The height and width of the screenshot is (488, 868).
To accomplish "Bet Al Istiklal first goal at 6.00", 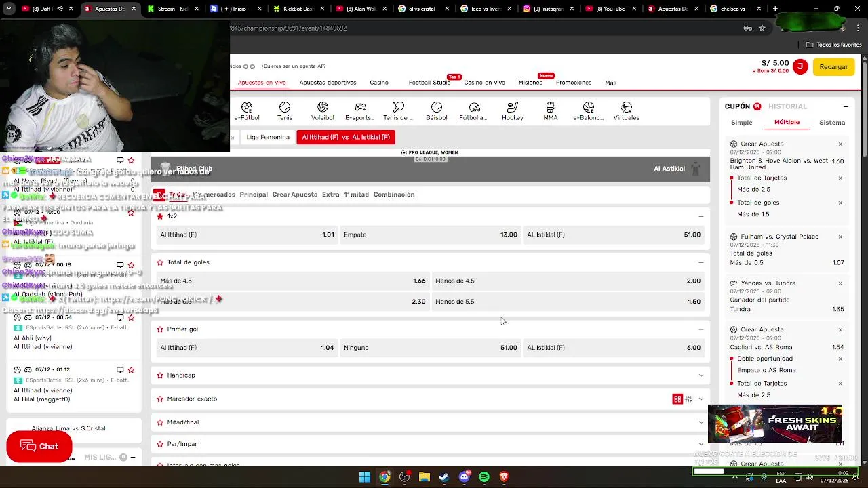I will point(614,348).
